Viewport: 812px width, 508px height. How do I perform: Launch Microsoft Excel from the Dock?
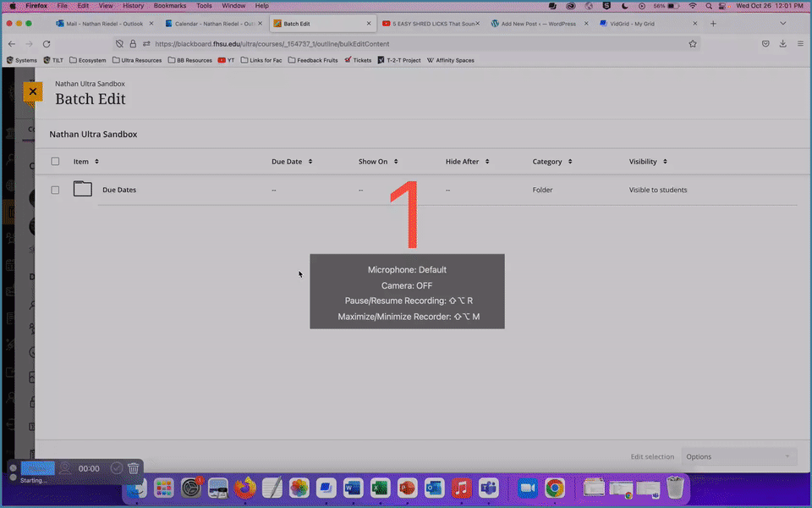pos(380,488)
